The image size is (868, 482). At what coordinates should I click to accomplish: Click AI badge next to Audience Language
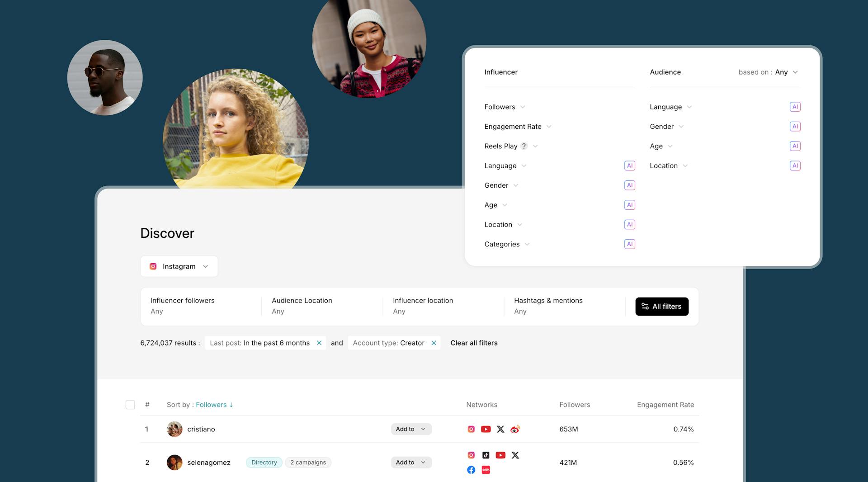click(795, 107)
